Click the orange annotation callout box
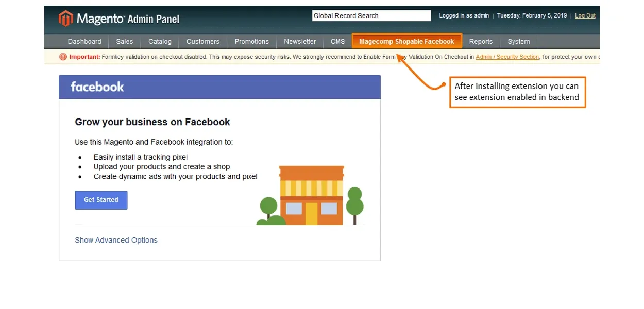The width and height of the screenshot is (644, 309). (517, 92)
